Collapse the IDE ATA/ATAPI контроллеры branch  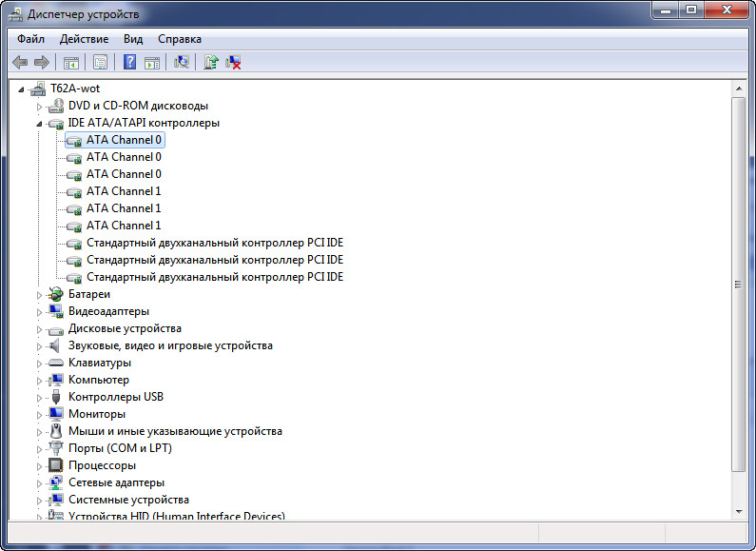tap(40, 124)
